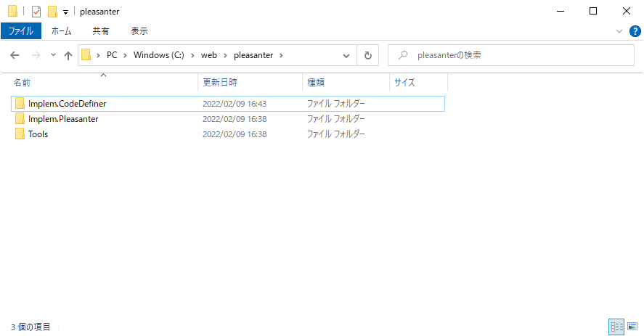Viewport: 644px width, 336px height.
Task: Close the pleasanter Explorer window
Action: tap(627, 11)
